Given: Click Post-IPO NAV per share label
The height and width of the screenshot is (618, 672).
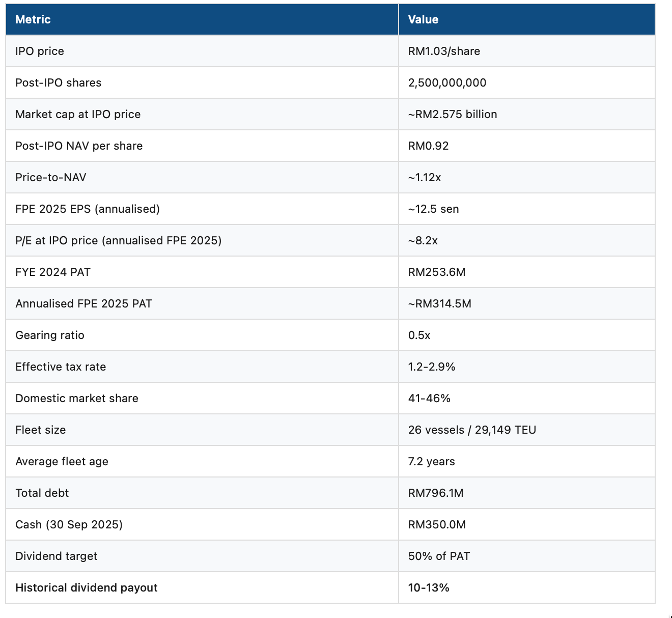Looking at the screenshot, I should (x=79, y=146).
